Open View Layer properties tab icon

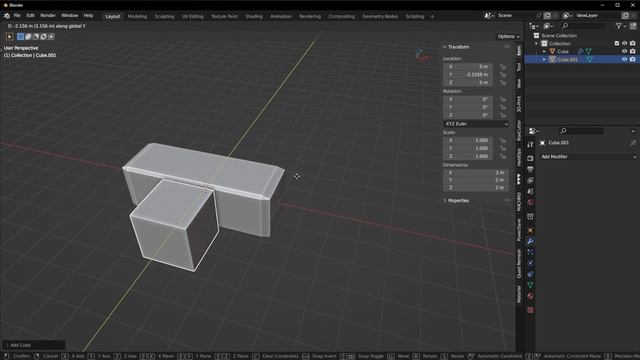tap(530, 180)
